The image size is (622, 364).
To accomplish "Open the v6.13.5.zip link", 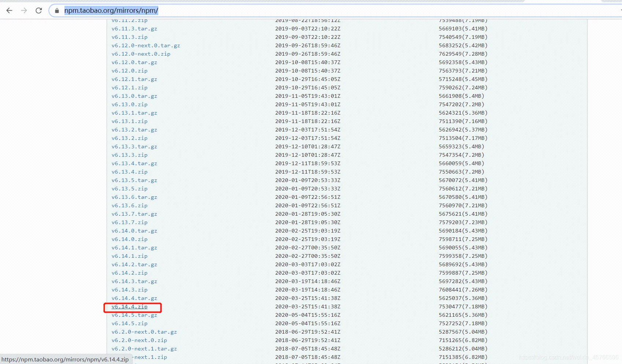I will click(x=130, y=189).
